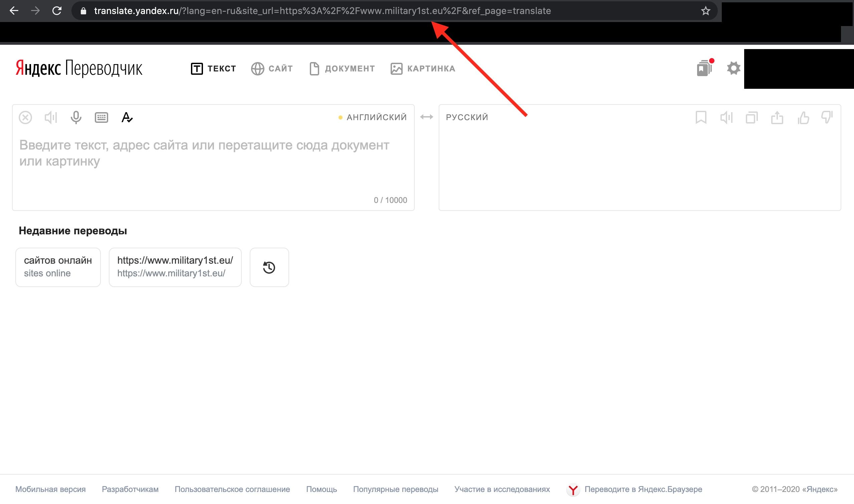Open settings gear icon
The width and height of the screenshot is (854, 504).
point(733,68)
